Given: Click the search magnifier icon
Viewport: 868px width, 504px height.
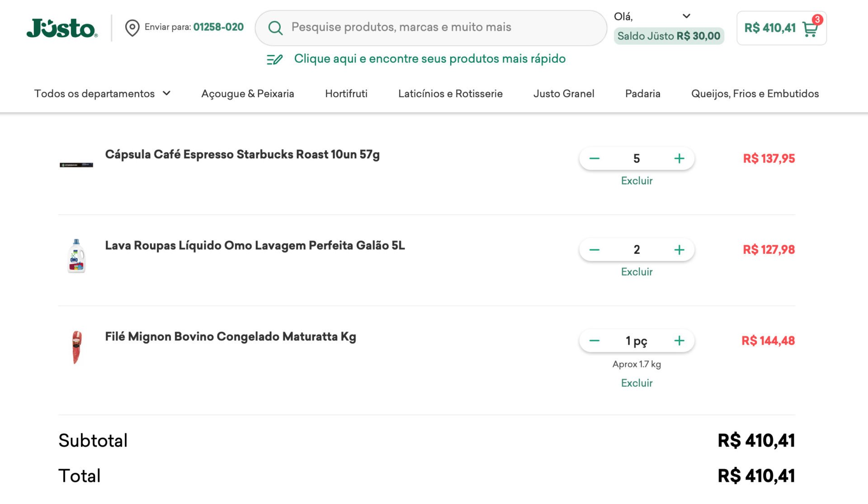Looking at the screenshot, I should (x=275, y=28).
